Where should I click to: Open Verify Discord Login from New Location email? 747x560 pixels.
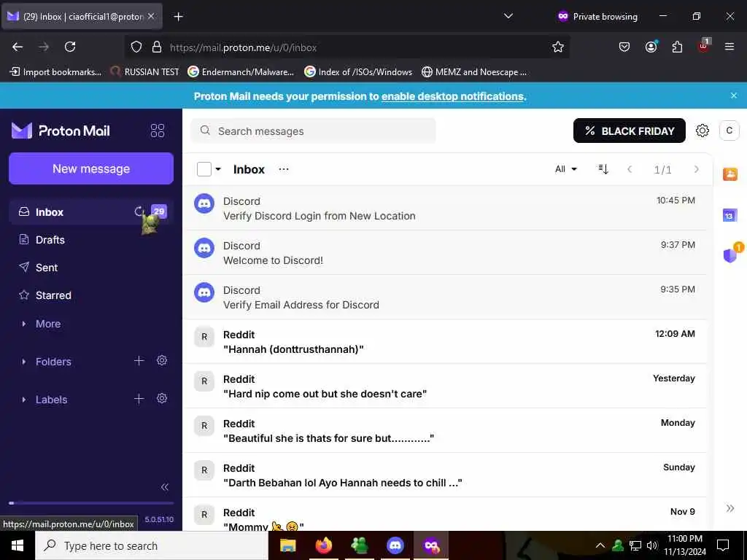[x=445, y=208]
